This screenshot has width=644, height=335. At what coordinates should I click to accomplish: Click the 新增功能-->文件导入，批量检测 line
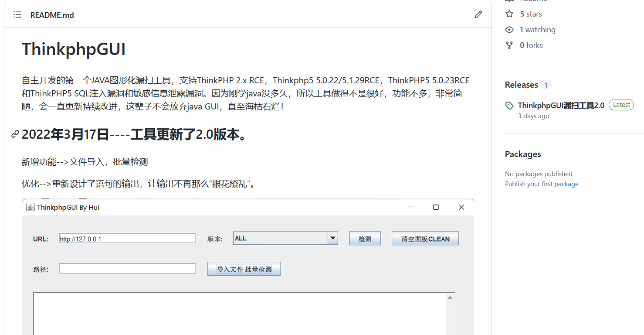pyautogui.click(x=85, y=162)
